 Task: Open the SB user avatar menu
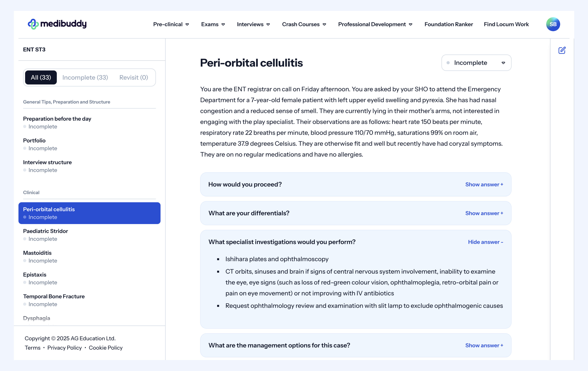coord(553,24)
